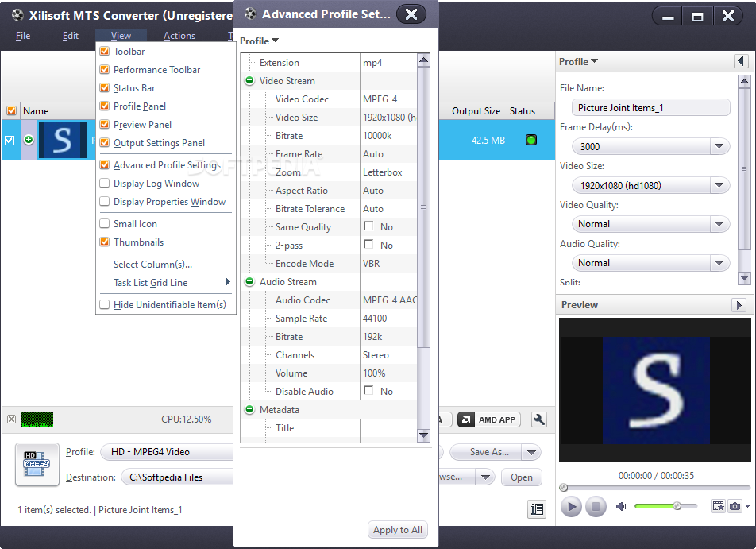Click the Open destination button
Screen dimensions: 756x549
tap(522, 477)
